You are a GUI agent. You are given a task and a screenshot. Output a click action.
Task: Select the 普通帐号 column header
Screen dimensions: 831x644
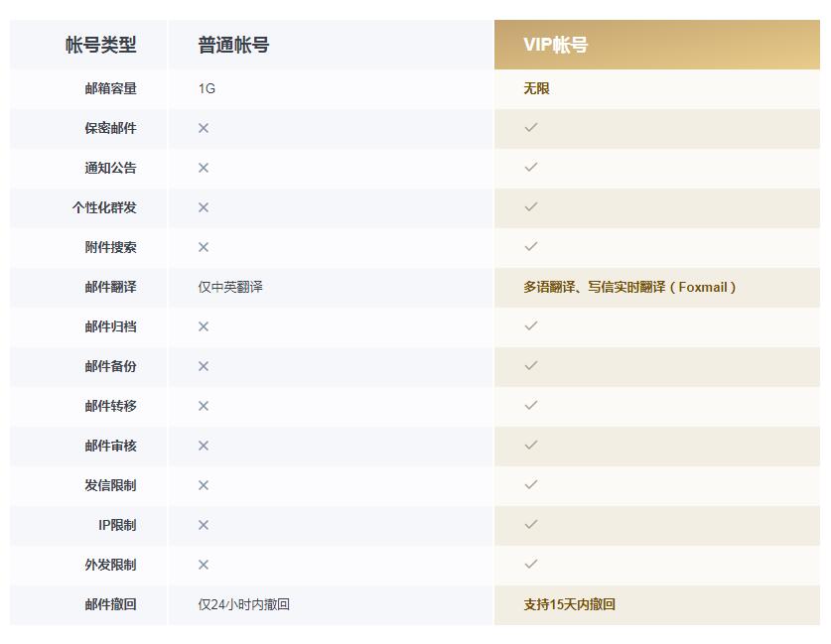pos(233,45)
